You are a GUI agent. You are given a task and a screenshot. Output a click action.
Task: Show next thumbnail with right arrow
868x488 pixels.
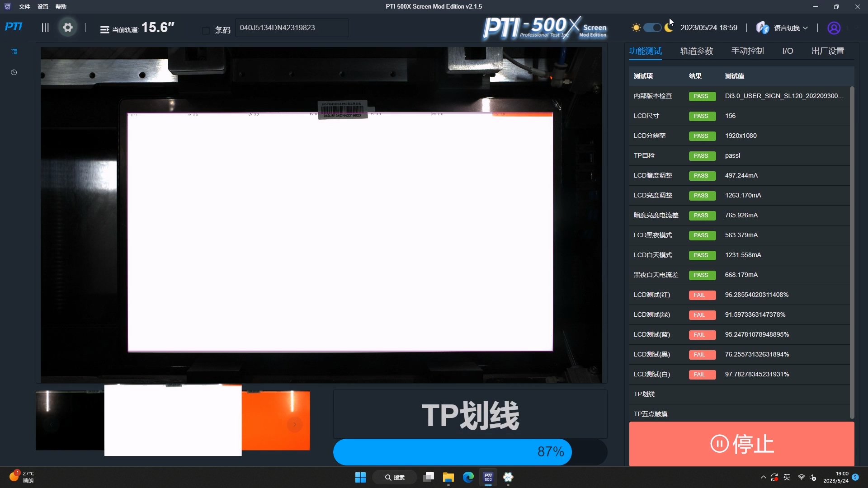coord(294,424)
